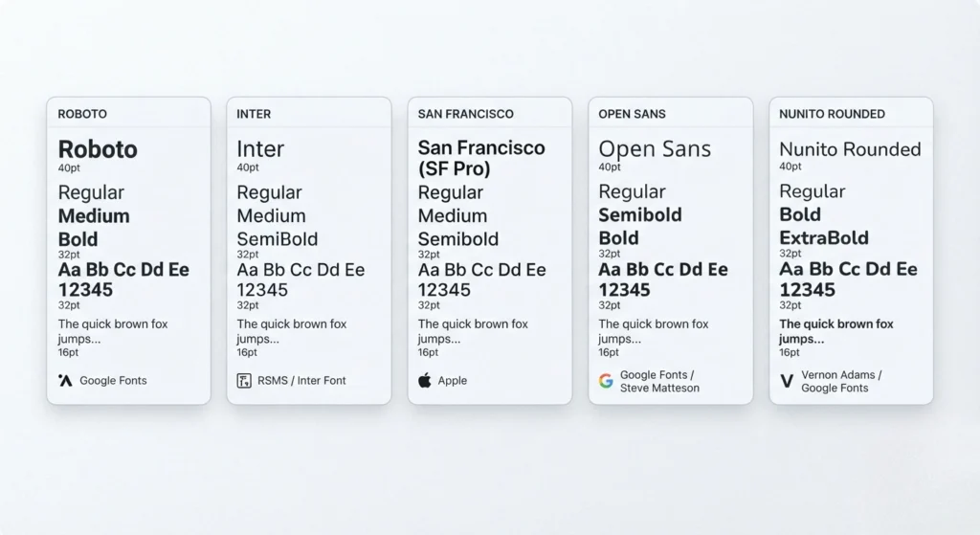
Task: Click the RSMS Inter Font icon
Action: click(x=244, y=380)
